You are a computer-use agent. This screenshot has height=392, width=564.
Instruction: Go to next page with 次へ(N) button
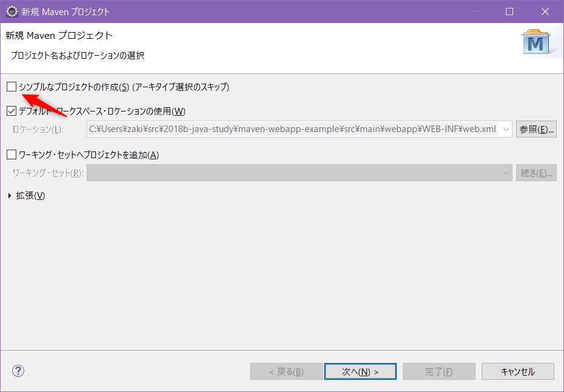pos(360,371)
